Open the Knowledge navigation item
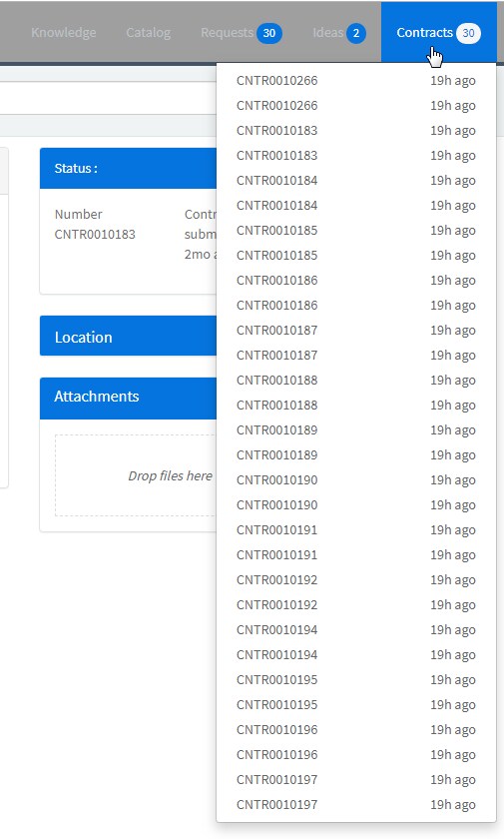This screenshot has height=839, width=504. pyautogui.click(x=64, y=33)
